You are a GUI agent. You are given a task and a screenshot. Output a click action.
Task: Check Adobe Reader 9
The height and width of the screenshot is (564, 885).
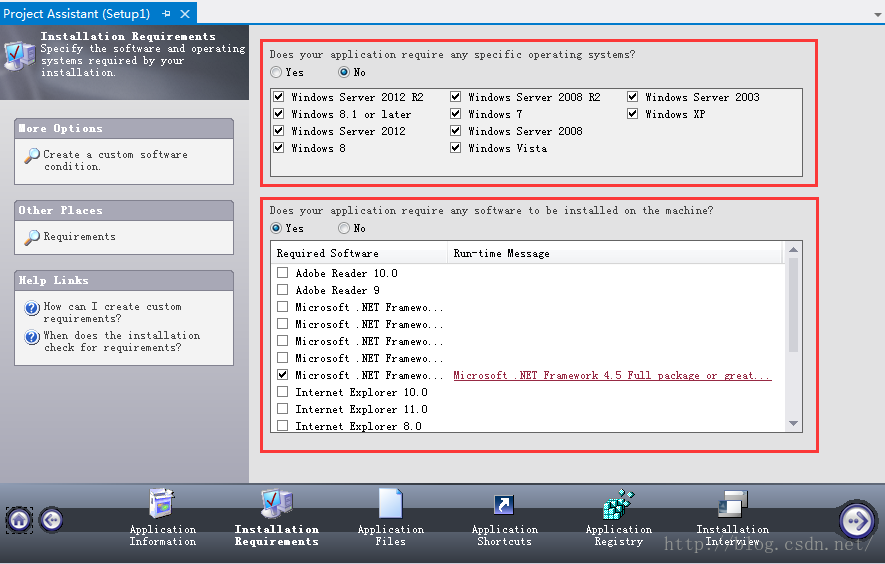pos(283,290)
